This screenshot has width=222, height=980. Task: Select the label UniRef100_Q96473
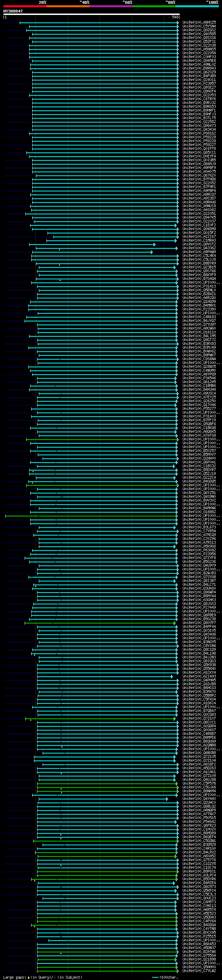[x=199, y=125]
